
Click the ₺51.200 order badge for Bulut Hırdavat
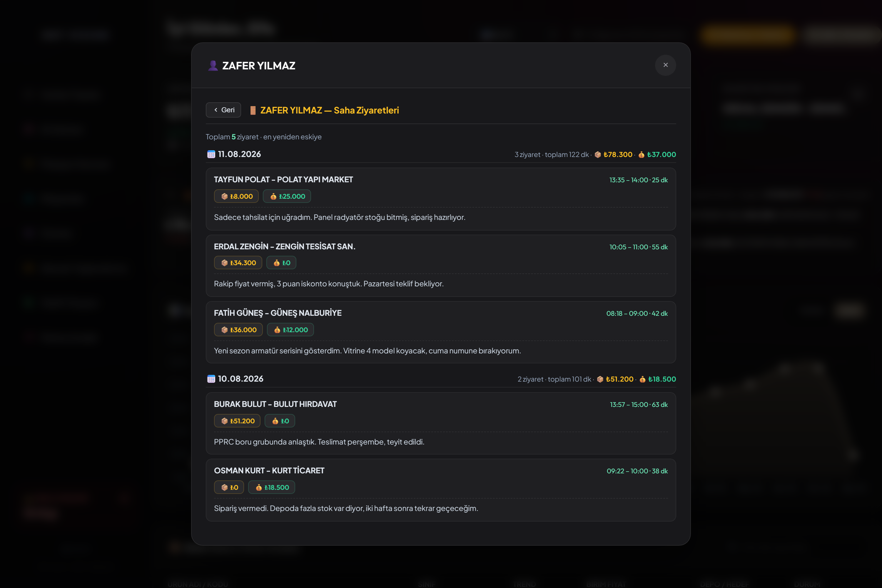(237, 421)
